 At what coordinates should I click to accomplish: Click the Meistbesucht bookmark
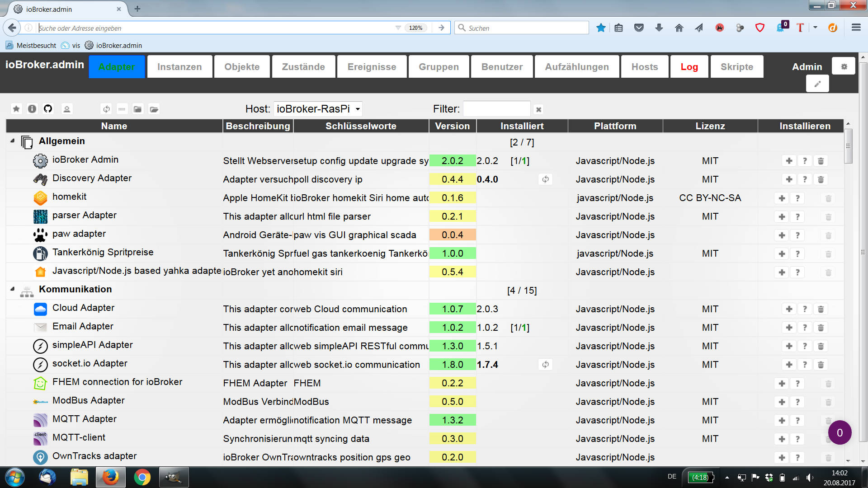(x=31, y=45)
